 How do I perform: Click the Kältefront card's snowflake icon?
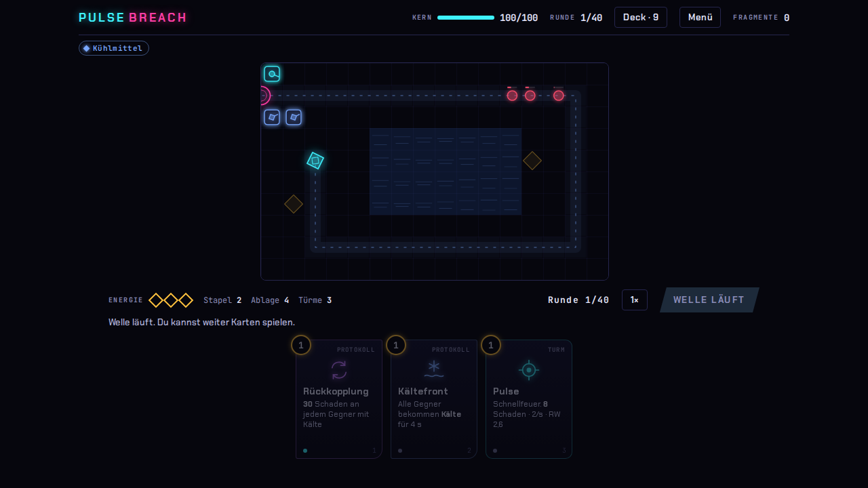tap(434, 369)
